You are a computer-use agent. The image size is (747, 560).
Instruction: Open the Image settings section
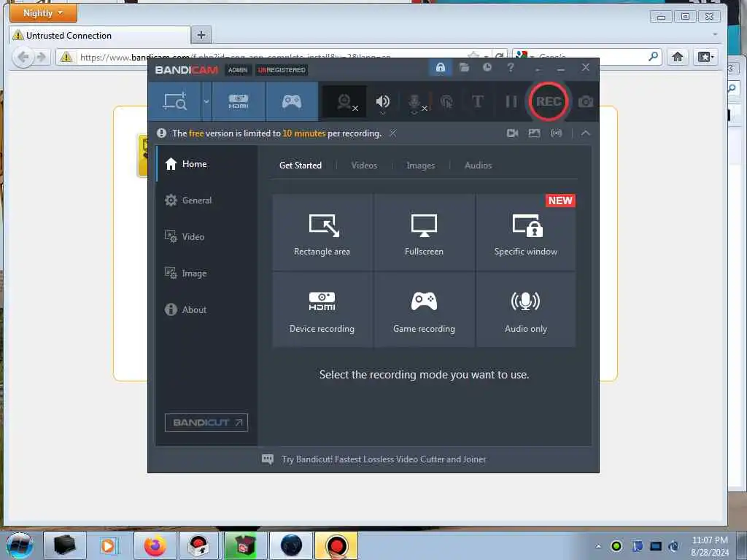(206, 273)
